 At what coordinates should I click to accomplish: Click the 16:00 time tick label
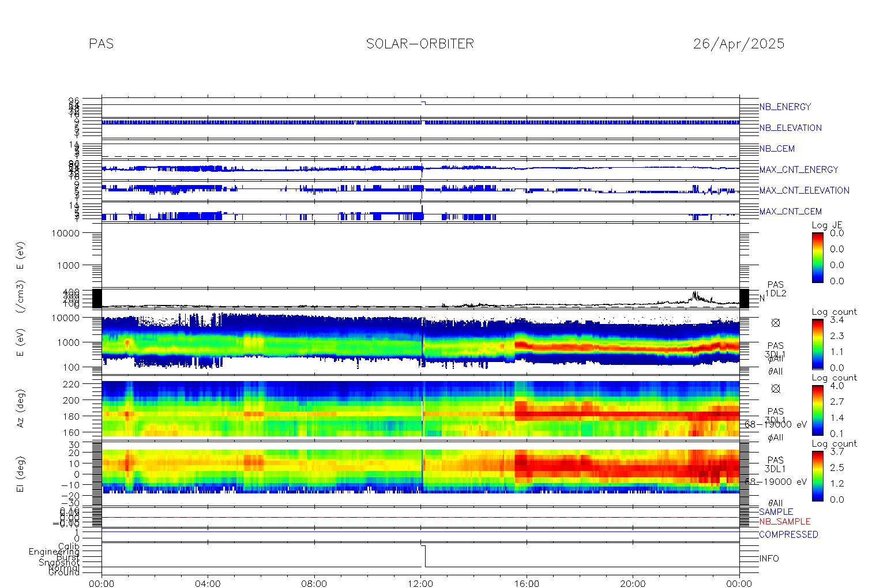click(x=527, y=583)
